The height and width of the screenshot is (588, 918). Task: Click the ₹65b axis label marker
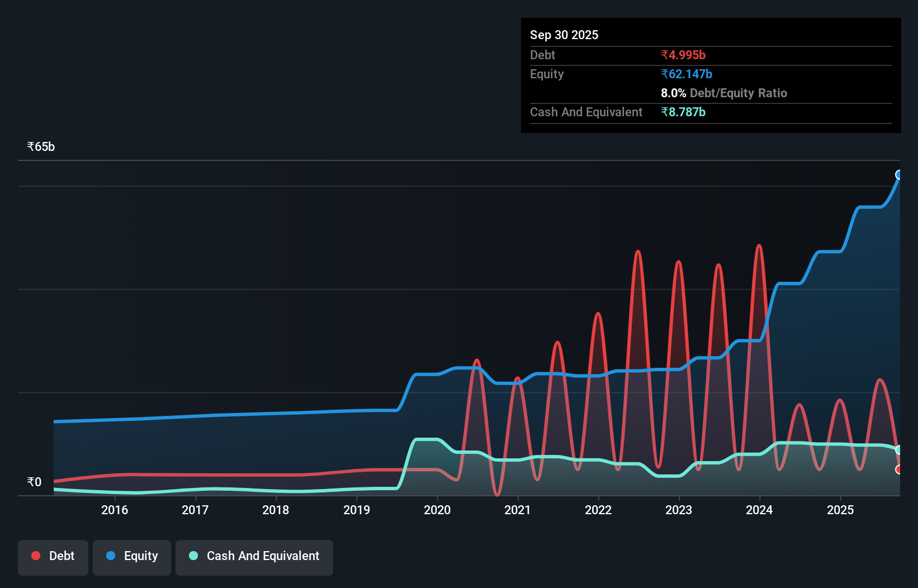[x=40, y=146]
